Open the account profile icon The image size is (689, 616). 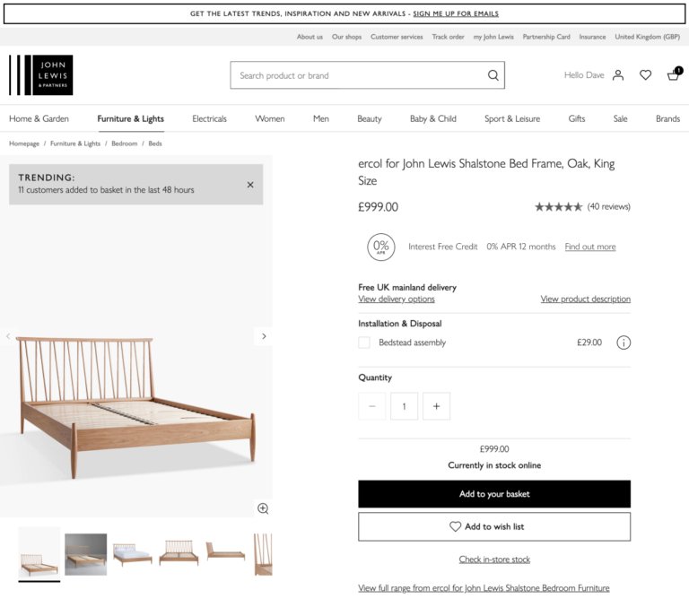coord(618,75)
